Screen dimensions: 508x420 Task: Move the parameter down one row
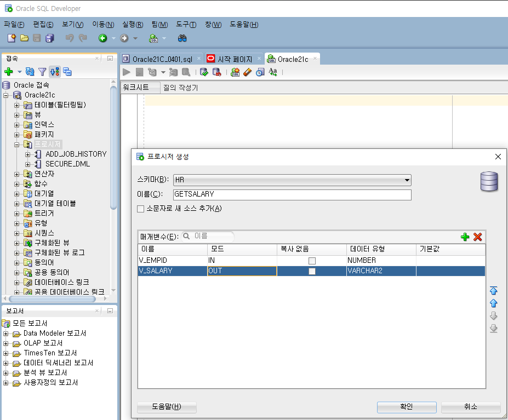(493, 316)
